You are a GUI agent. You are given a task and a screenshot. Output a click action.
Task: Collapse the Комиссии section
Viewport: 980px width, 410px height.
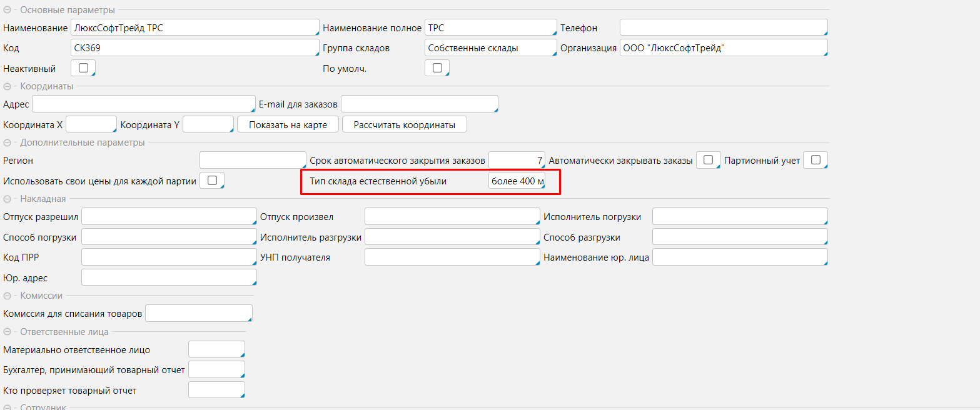[x=8, y=296]
